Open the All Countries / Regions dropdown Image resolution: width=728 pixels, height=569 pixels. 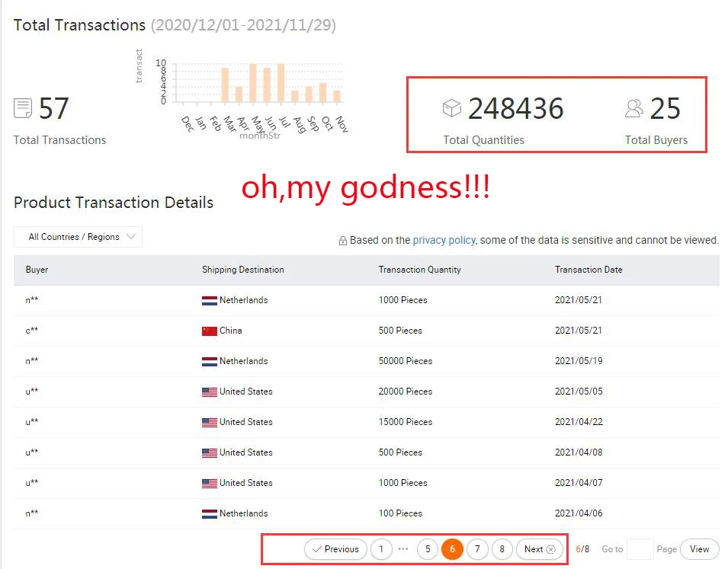pyautogui.click(x=78, y=237)
